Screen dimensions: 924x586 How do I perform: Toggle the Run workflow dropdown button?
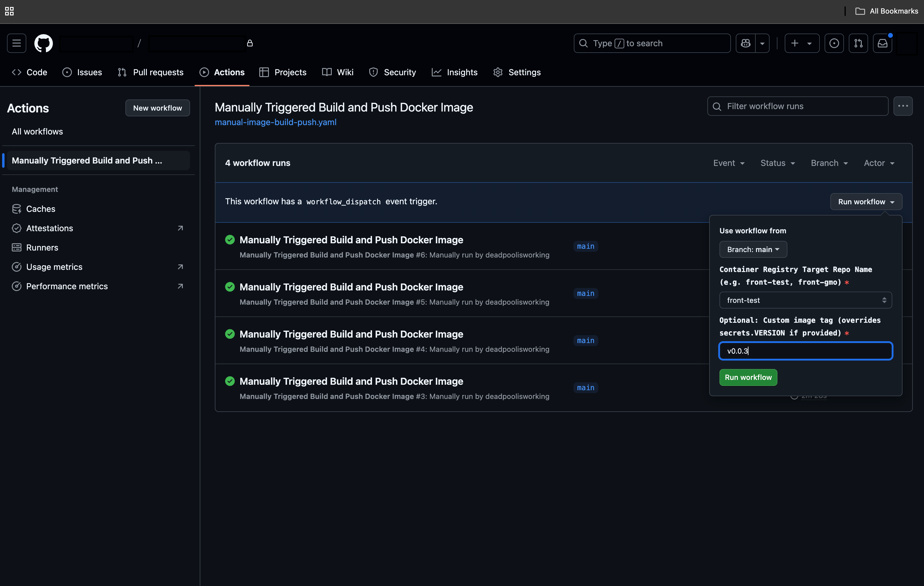(x=866, y=202)
